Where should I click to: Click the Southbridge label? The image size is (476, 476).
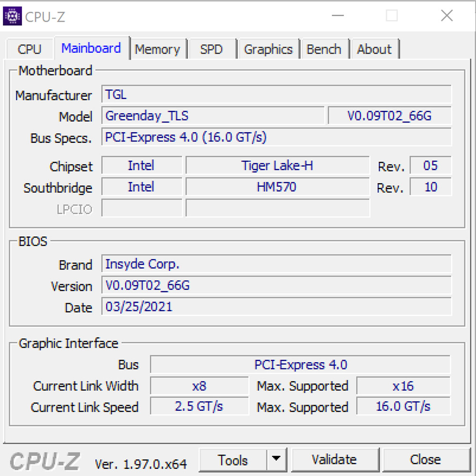click(58, 188)
